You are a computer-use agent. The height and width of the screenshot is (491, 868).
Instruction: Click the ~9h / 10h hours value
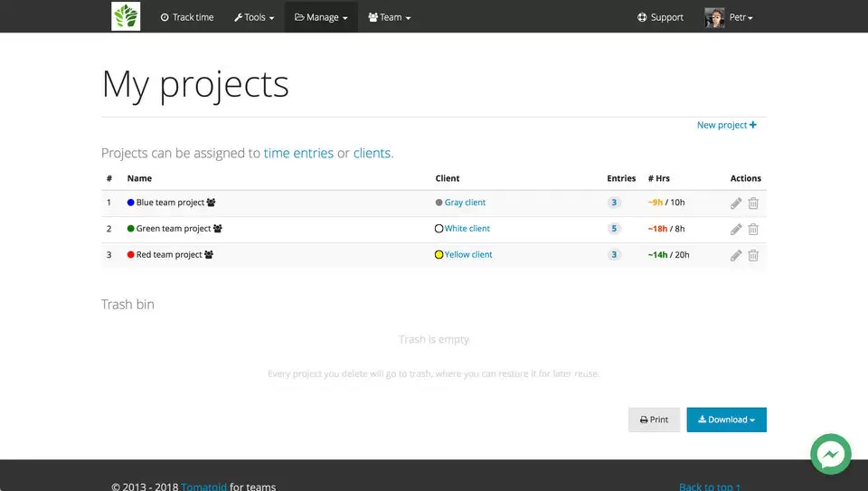coord(666,203)
